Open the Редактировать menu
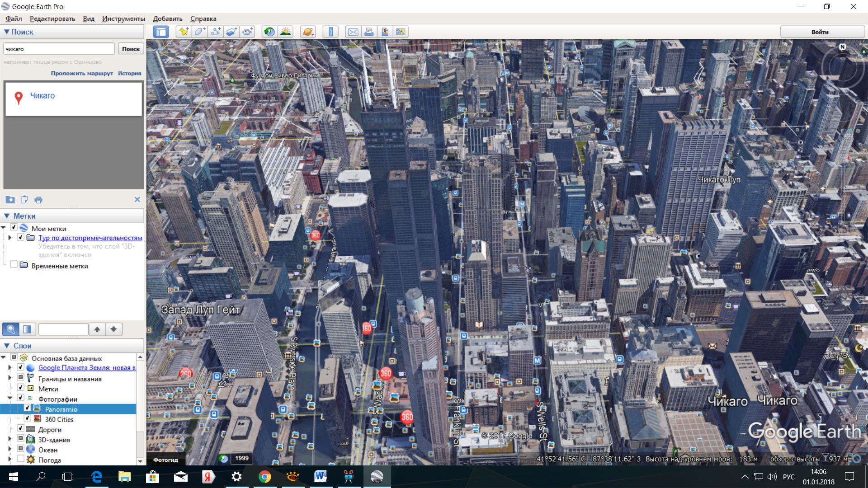 point(52,19)
